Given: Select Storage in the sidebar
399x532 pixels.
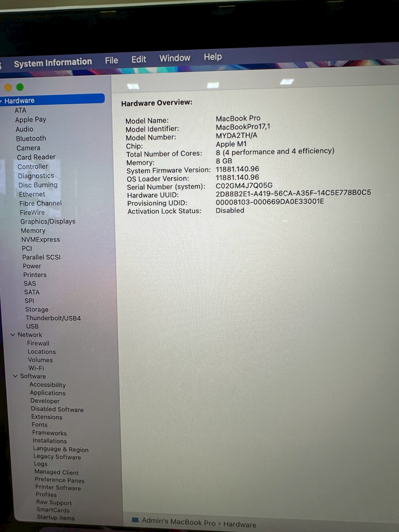Looking at the screenshot, I should (37, 309).
